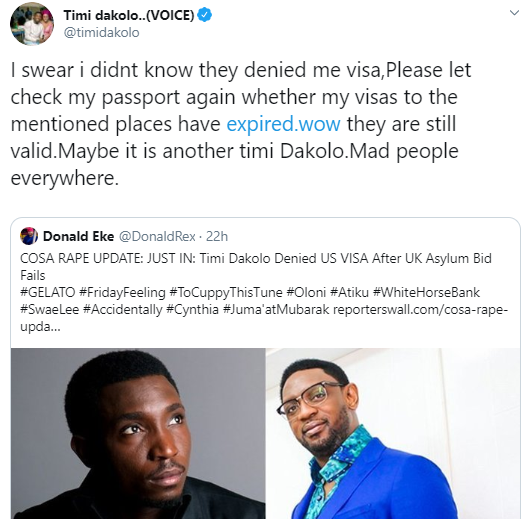Click the Donald Eke name
Screen dimensions: 523x519
click(78, 236)
